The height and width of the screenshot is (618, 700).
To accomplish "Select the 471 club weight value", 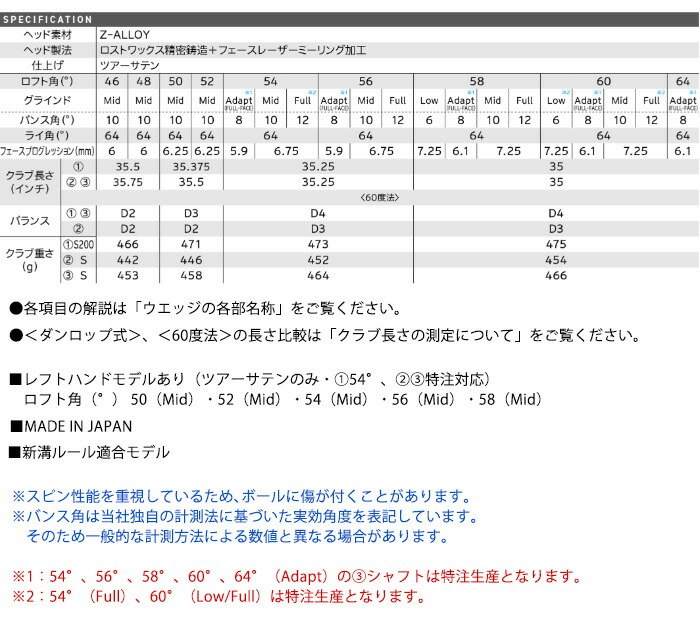I will (191, 243).
